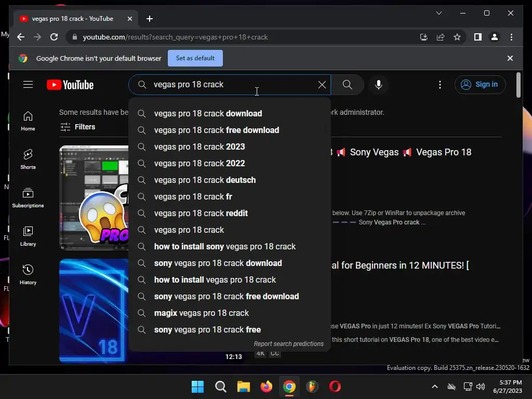The height and width of the screenshot is (399, 532).
Task: Select suggestion 'vegas pro 18 crack 2023'
Action: (x=230, y=147)
